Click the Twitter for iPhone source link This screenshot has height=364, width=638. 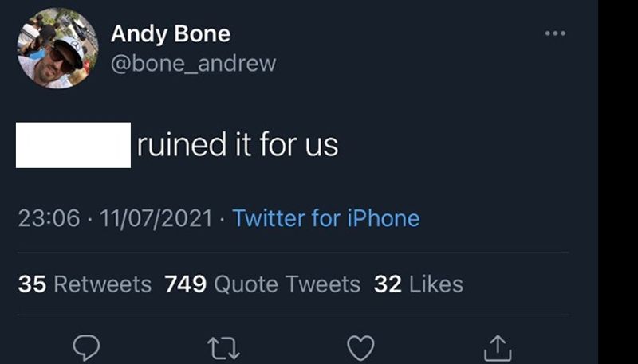click(x=325, y=217)
